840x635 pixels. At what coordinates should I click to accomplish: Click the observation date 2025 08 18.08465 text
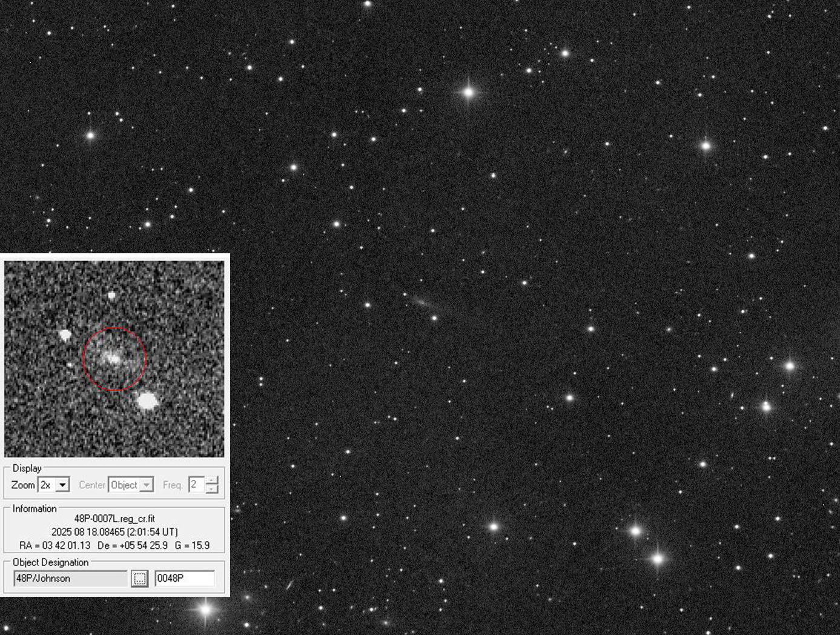114,532
